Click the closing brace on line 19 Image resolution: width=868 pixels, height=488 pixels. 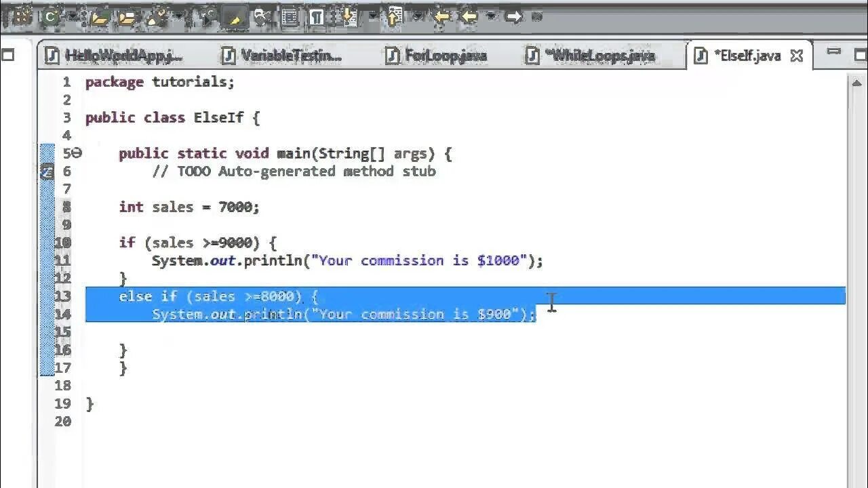pyautogui.click(x=90, y=404)
